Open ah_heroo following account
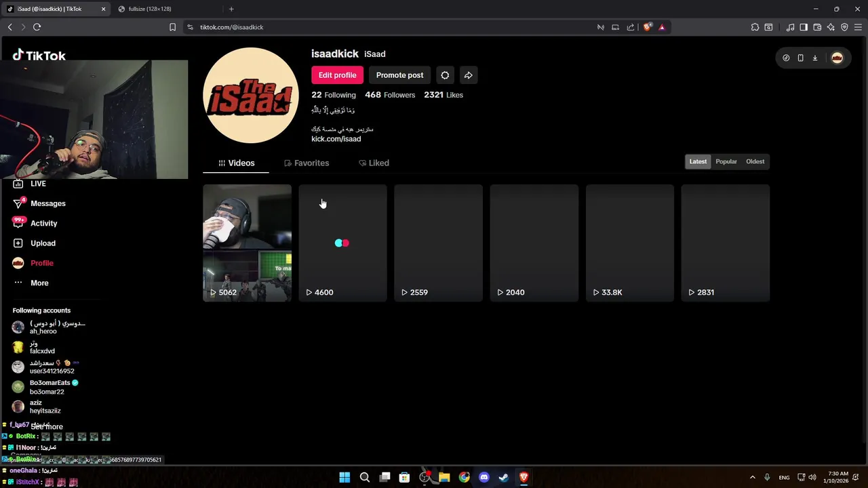The image size is (868, 488). tap(49, 327)
